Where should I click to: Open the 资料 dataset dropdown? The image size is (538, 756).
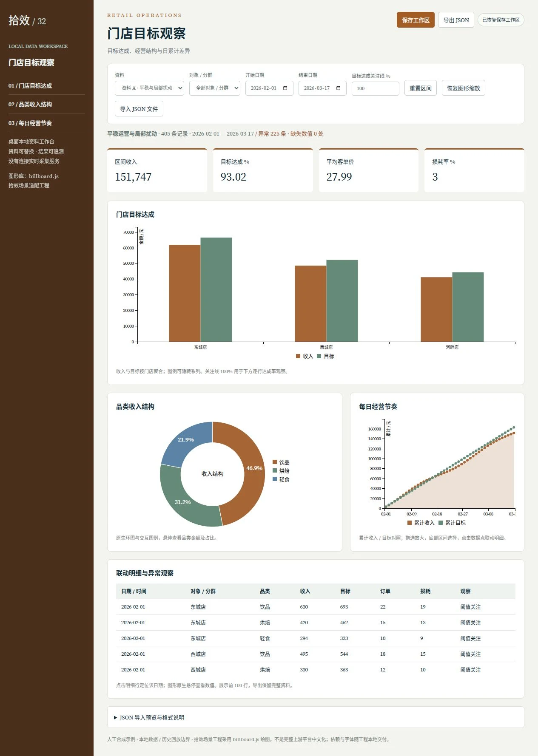pos(149,88)
